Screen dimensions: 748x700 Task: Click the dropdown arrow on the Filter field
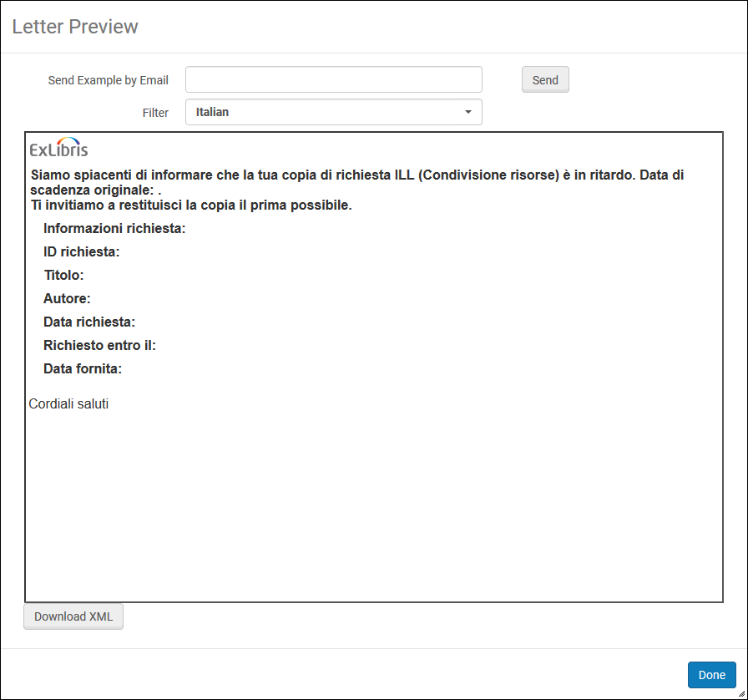(x=467, y=112)
